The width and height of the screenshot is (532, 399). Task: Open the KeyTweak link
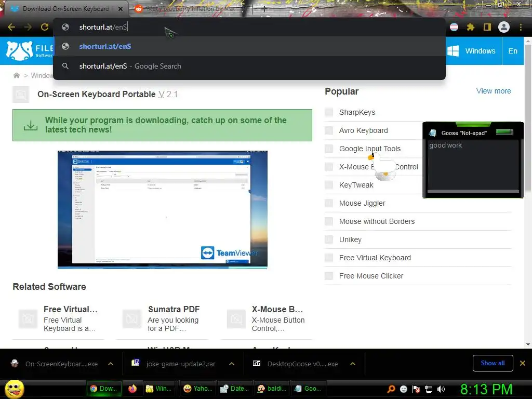(356, 185)
